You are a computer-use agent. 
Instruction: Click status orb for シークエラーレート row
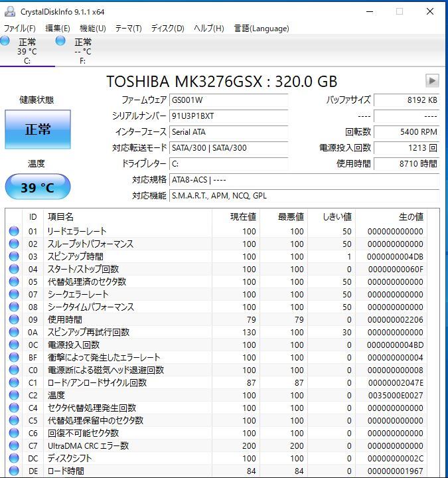pos(14,294)
